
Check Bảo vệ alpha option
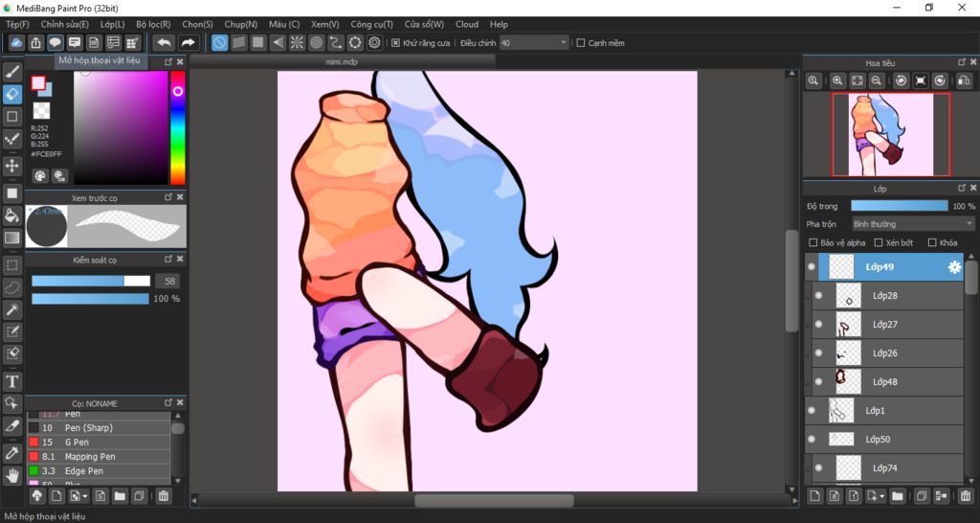coord(813,242)
